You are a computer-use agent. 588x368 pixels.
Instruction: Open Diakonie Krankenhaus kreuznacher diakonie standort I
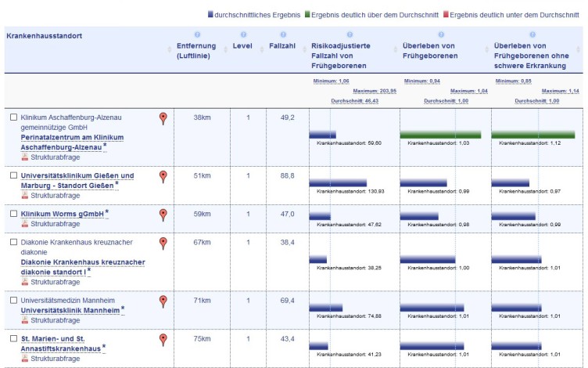point(83,267)
